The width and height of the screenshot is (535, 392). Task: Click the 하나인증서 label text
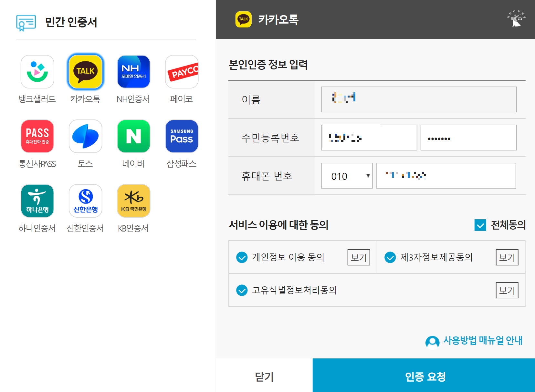37,228
